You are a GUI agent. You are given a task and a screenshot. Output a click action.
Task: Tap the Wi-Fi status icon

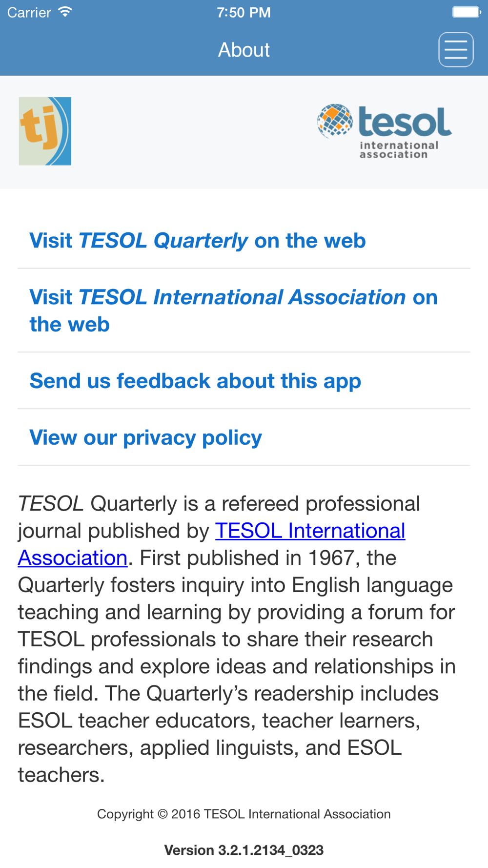[65, 12]
